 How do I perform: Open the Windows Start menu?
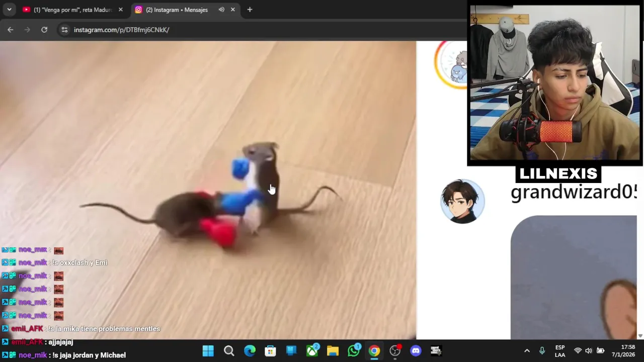(208, 350)
